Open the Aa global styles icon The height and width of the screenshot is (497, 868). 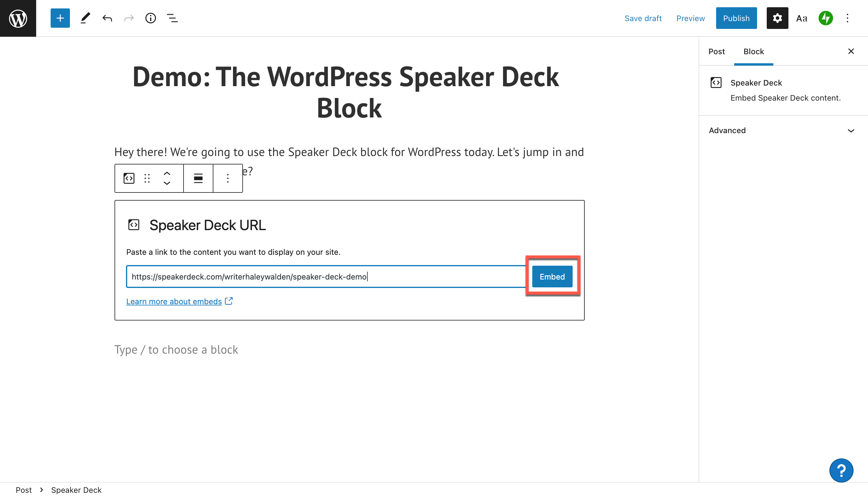(x=801, y=18)
